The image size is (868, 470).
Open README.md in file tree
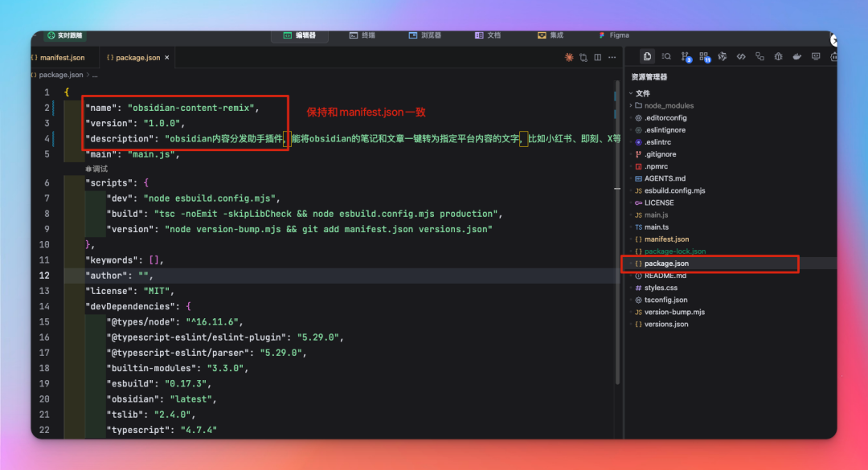(665, 276)
